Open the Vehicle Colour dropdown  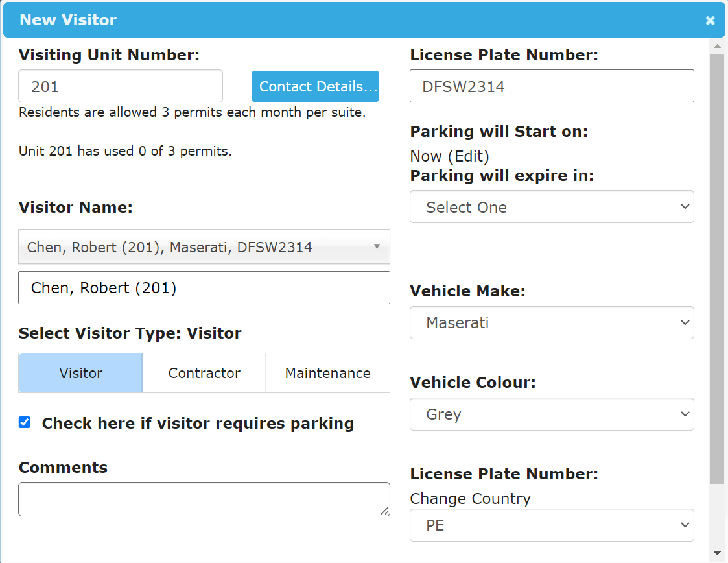tap(552, 414)
